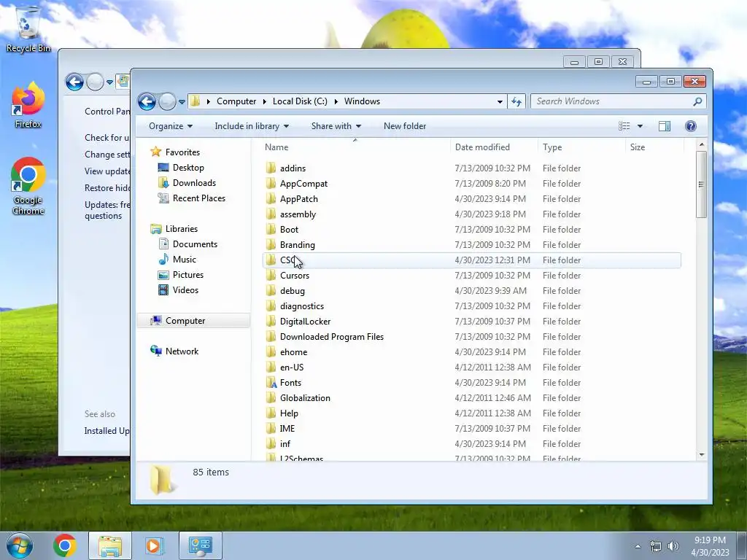
Task: Open Downloads in Favorites
Action: pyautogui.click(x=194, y=183)
